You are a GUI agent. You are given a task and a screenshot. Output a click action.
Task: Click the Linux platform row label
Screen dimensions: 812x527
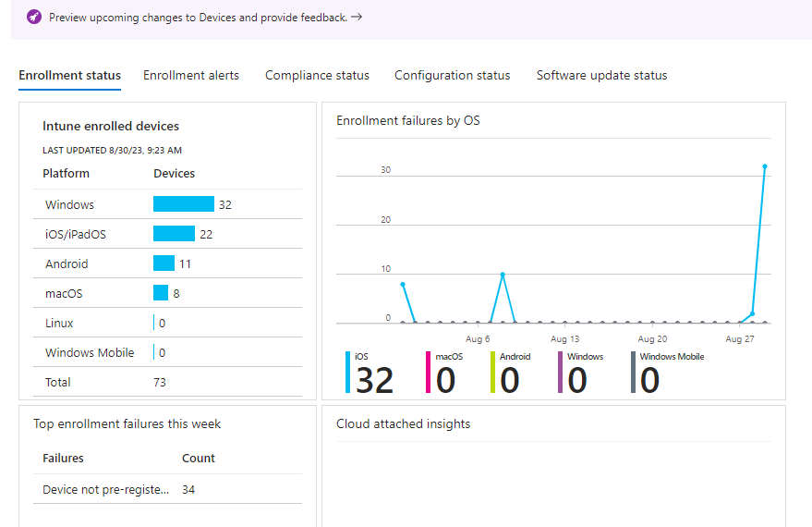point(59,323)
